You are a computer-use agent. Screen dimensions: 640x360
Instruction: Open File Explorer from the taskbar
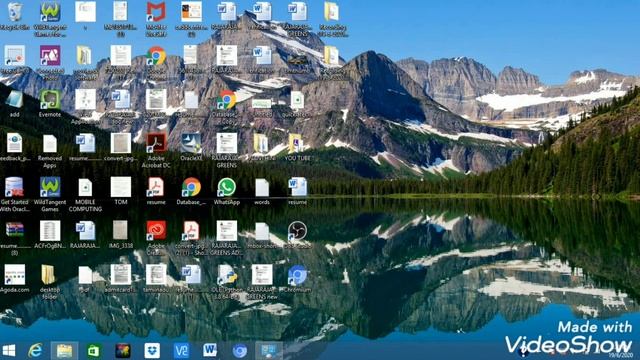[x=64, y=351]
